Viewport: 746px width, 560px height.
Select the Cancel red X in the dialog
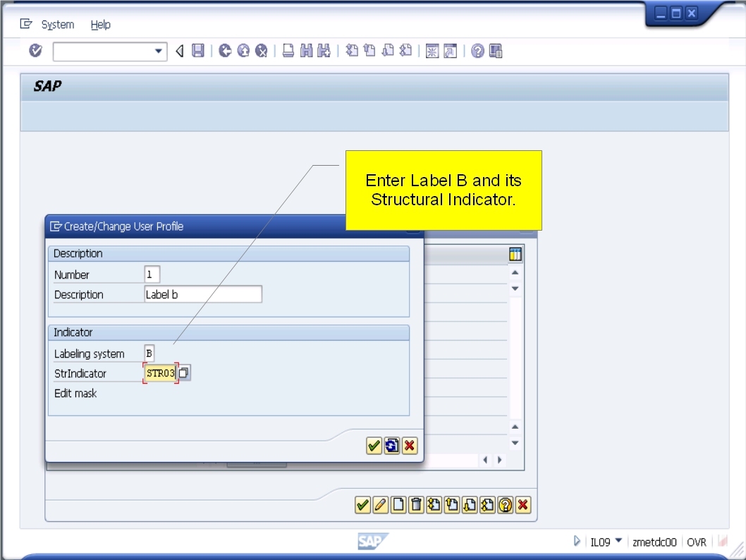click(410, 445)
